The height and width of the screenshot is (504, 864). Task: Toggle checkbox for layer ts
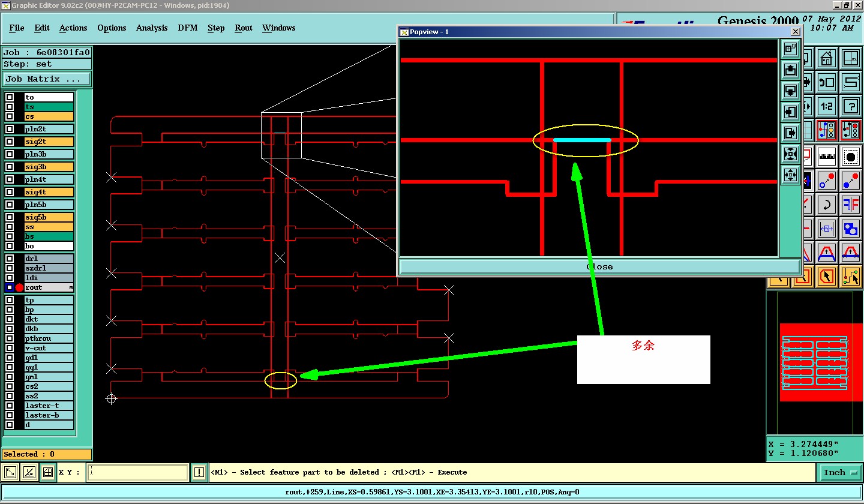coord(10,107)
